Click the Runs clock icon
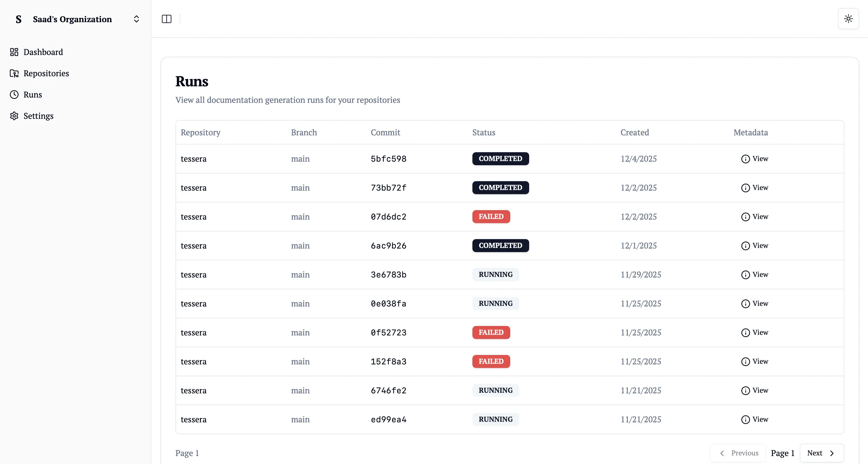This screenshot has height=464, width=868. pos(14,94)
